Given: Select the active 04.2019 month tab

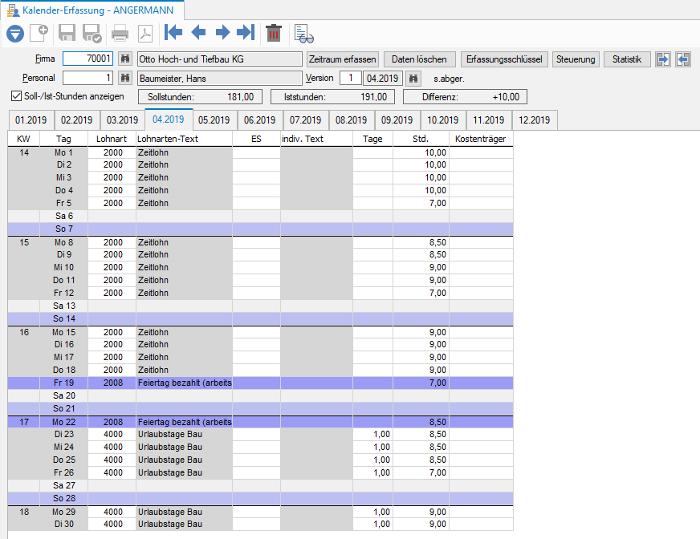Looking at the screenshot, I should click(x=168, y=119).
